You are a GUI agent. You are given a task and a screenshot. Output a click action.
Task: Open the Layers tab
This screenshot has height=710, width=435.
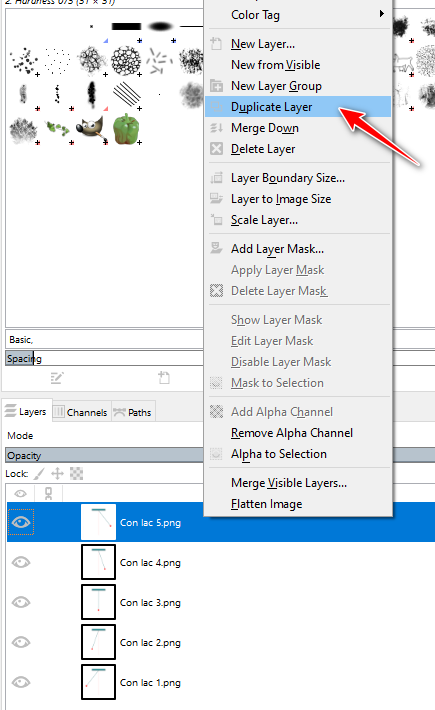[26, 411]
